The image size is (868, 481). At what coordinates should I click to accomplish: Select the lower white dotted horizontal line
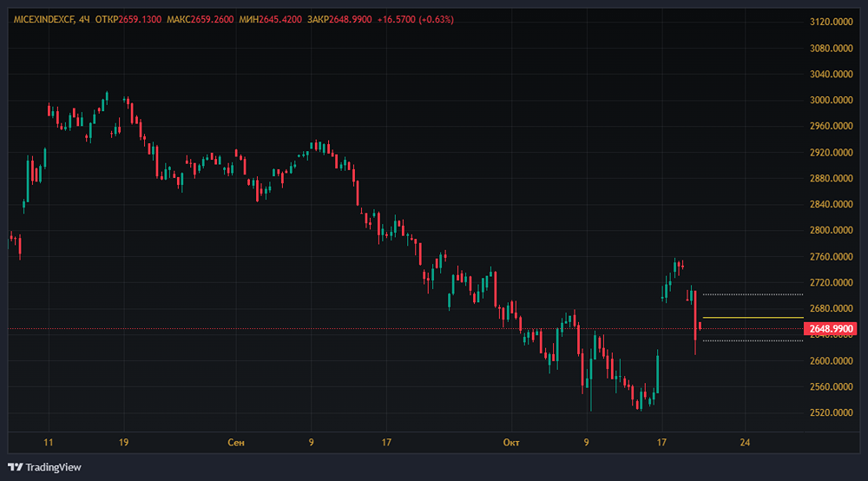coord(751,340)
